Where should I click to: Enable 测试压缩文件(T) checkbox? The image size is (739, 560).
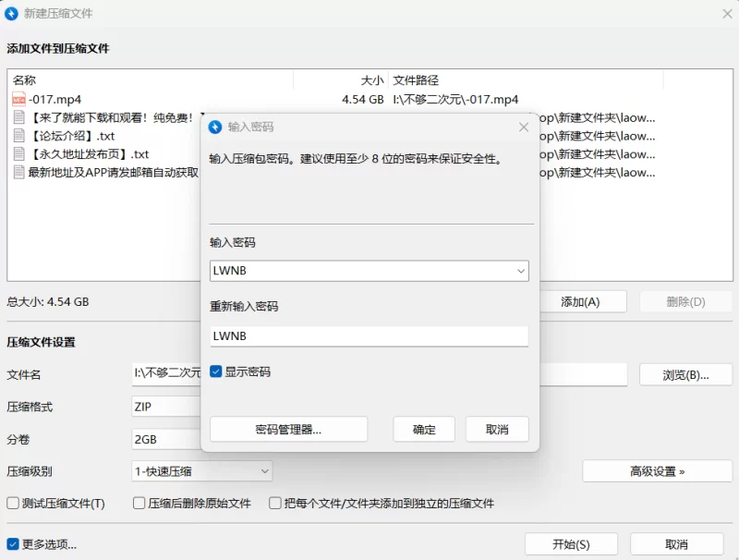13,503
